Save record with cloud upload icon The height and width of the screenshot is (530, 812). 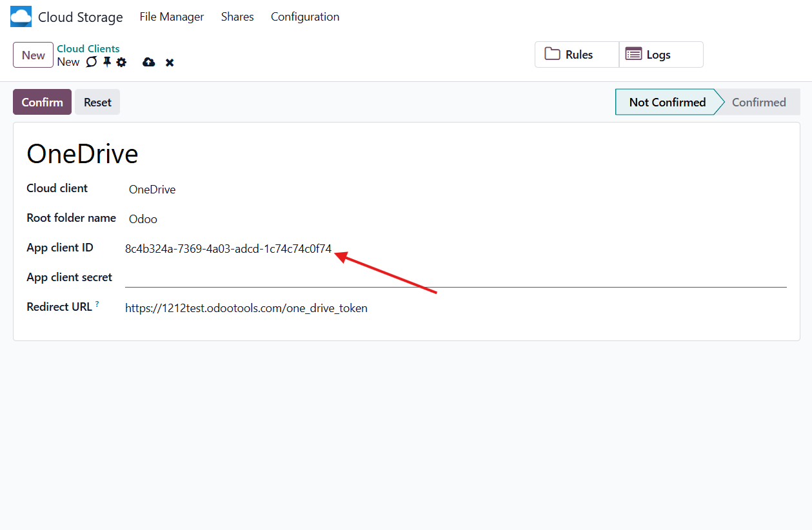149,63
